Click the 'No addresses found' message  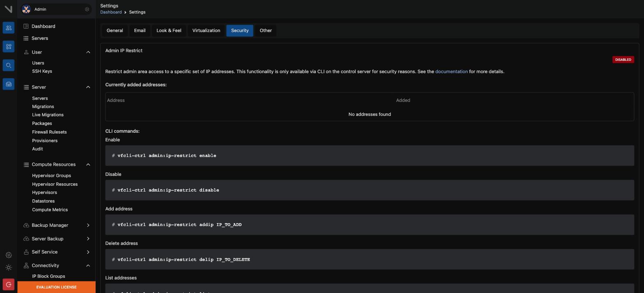(x=370, y=114)
